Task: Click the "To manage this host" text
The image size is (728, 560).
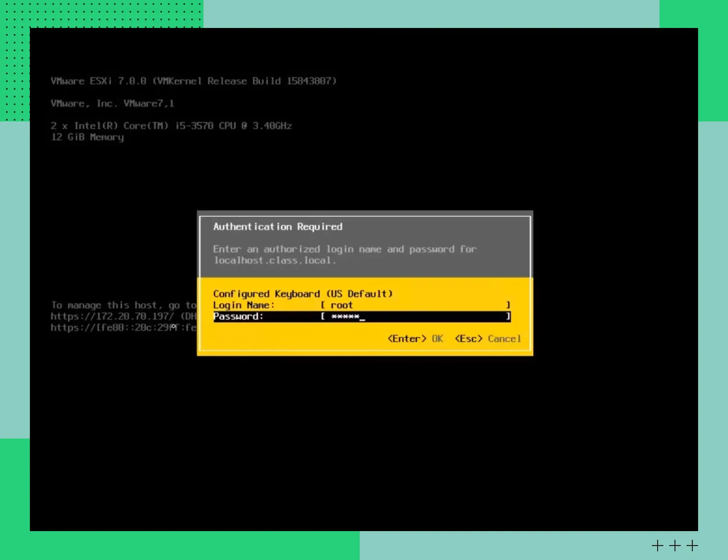Action: (x=123, y=305)
